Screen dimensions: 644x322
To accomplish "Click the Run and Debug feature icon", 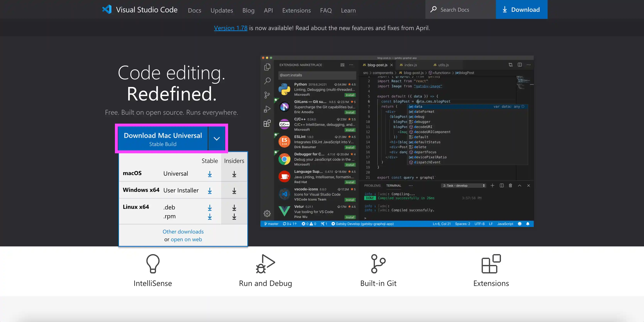I will 265,264.
